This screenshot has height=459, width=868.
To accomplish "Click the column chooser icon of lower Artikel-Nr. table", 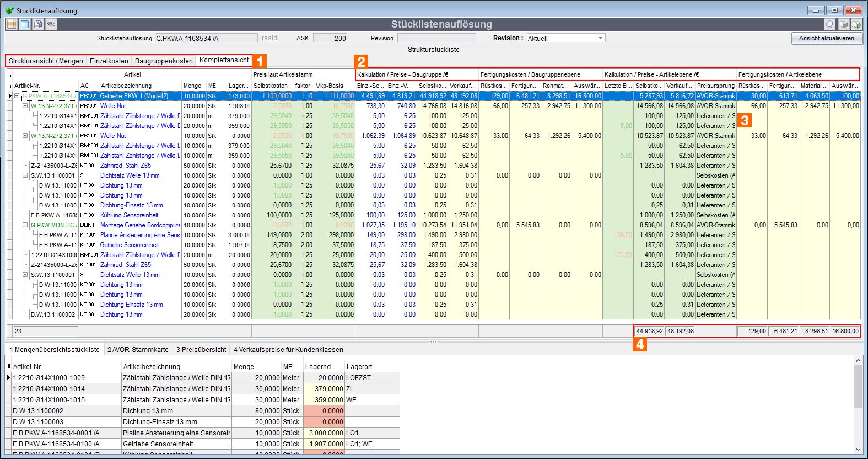I will [x=8, y=367].
